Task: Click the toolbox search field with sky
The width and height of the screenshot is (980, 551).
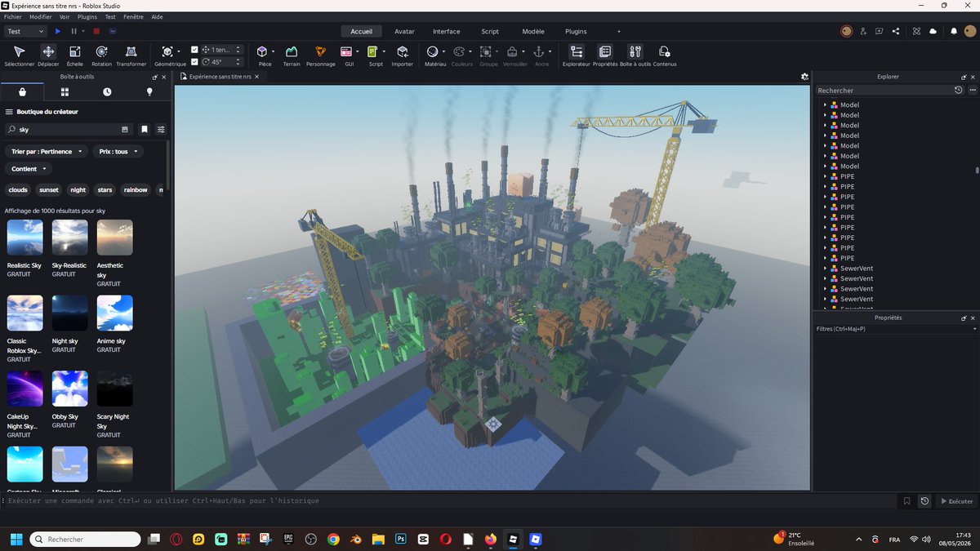Action: tap(67, 129)
